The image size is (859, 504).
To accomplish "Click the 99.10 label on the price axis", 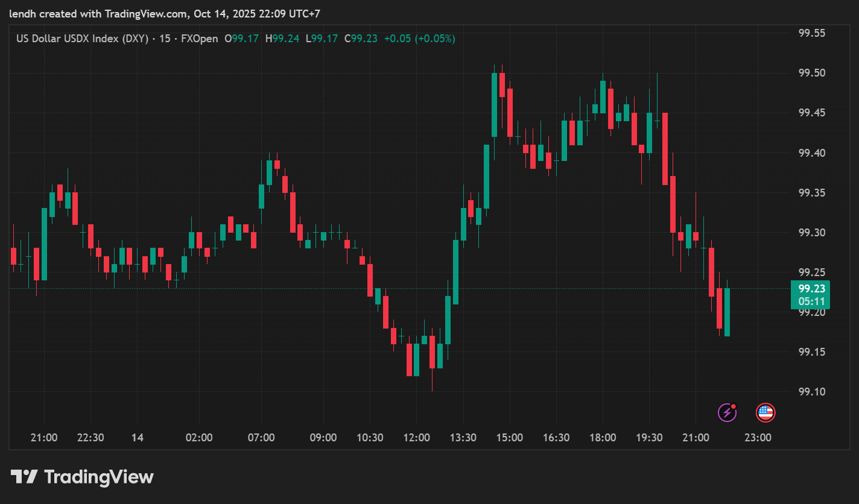I will point(811,392).
